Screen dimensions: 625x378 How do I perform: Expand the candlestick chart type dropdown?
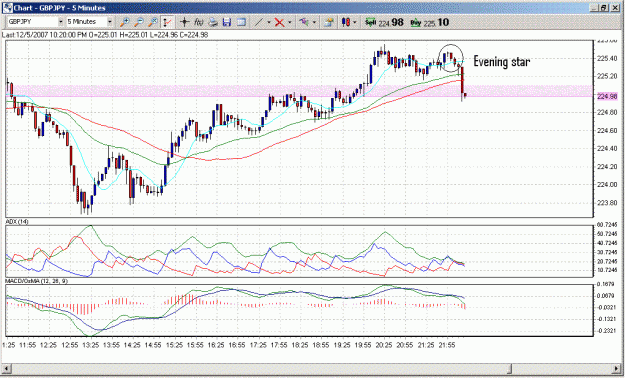[x=355, y=23]
